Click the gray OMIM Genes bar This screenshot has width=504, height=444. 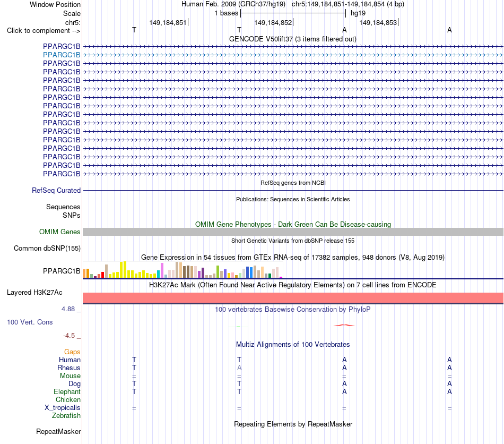click(x=293, y=232)
